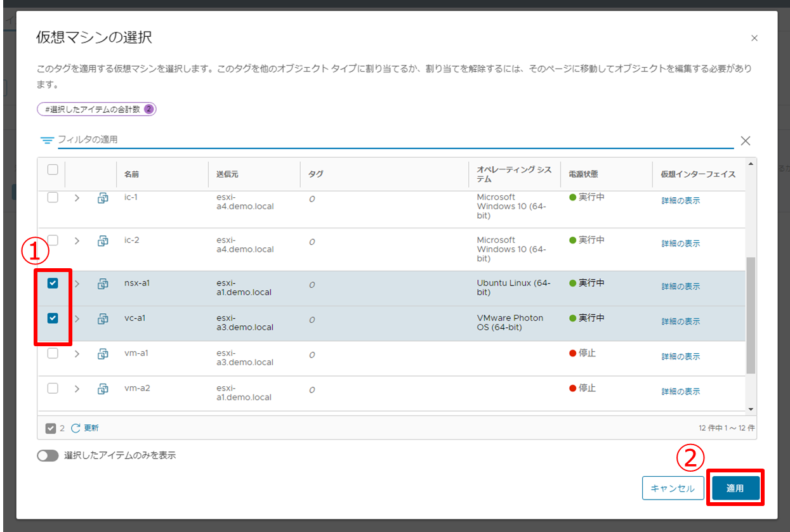Uncheck the nsx-a1 virtual machine checkbox

(53, 283)
